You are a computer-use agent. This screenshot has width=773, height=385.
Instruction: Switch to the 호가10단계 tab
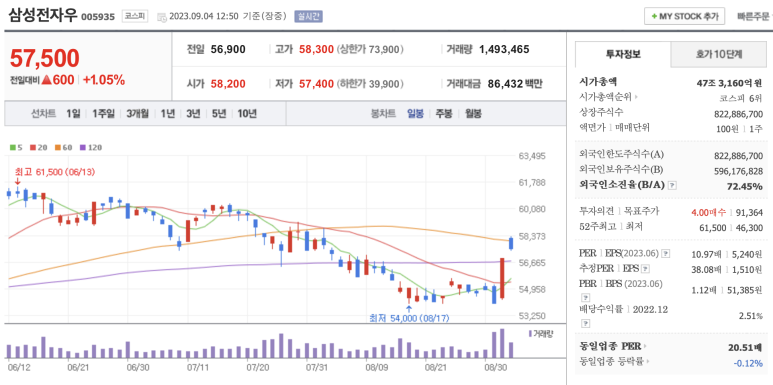click(x=719, y=54)
